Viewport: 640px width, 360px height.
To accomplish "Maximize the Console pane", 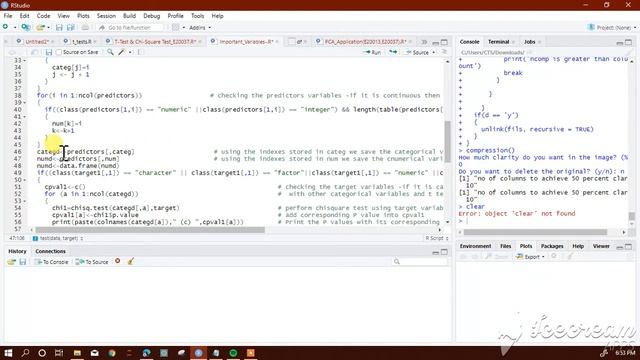I will tap(629, 42).
